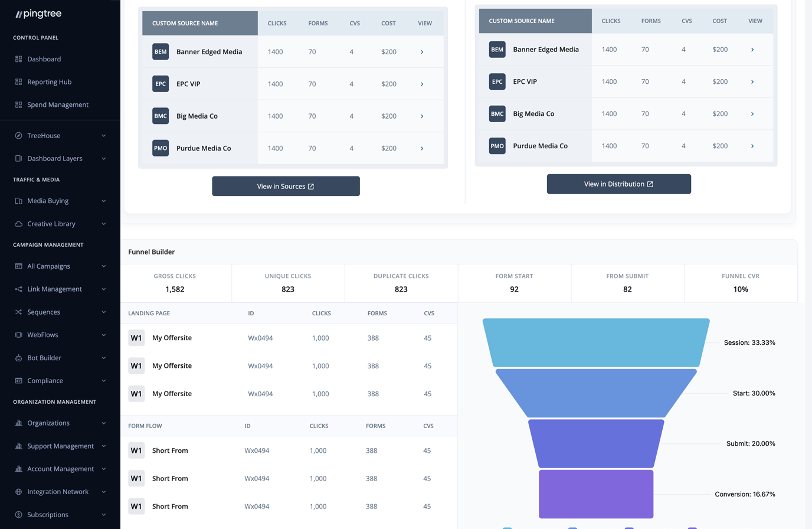Click the Dashboard grid icon in sidebar
This screenshot has width=812, height=529.
pyautogui.click(x=18, y=59)
